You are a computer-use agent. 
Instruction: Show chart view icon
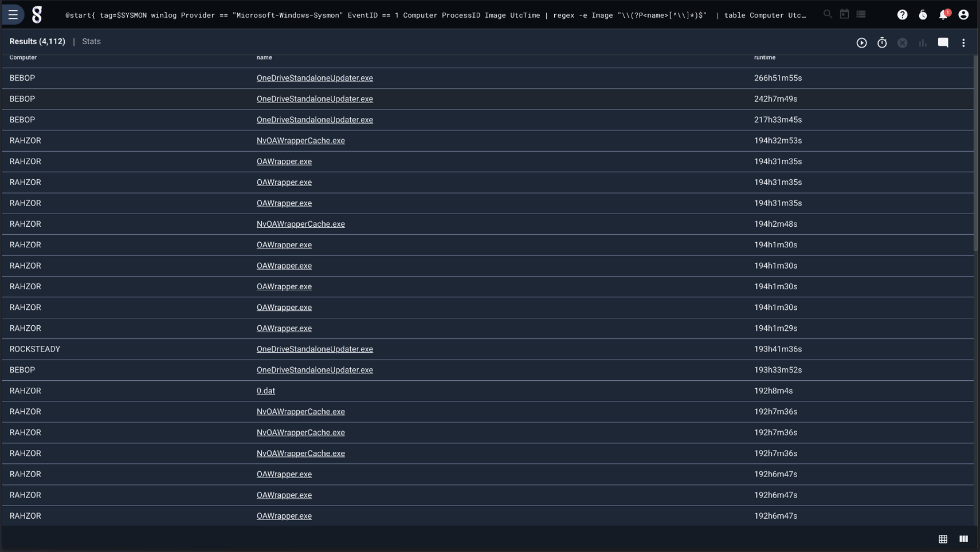[x=923, y=43]
